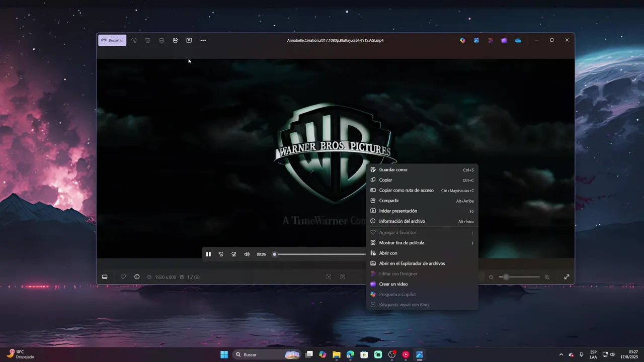The image size is (644, 362).
Task: Click the fit-to-window icon in status bar
Action: click(x=329, y=277)
